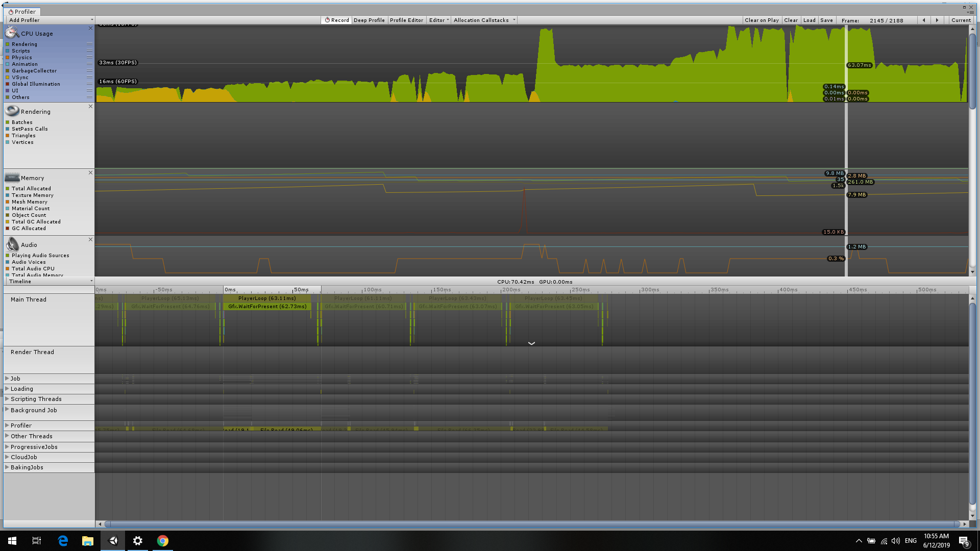This screenshot has width=980, height=551.
Task: Expand the Profiler thread group
Action: click(x=7, y=425)
